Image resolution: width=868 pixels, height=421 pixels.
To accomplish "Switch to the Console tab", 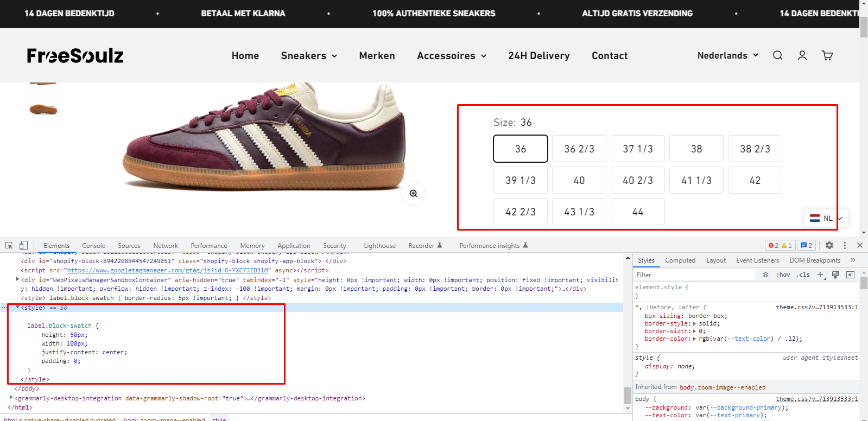I will point(94,246).
